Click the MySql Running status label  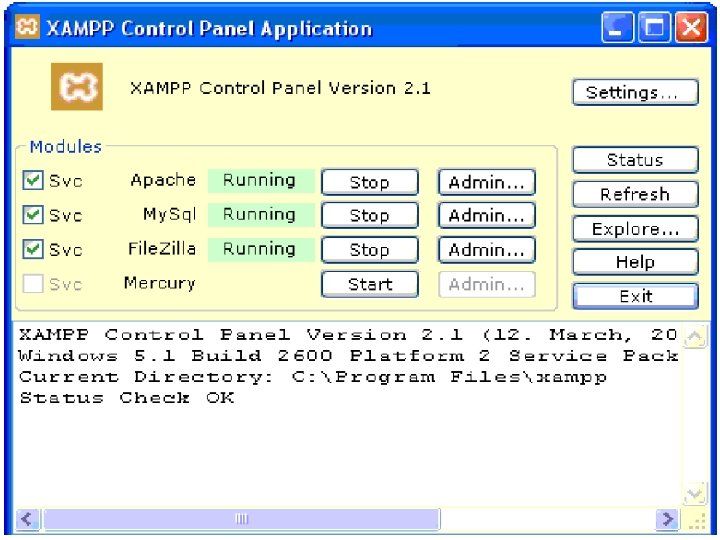[259, 214]
